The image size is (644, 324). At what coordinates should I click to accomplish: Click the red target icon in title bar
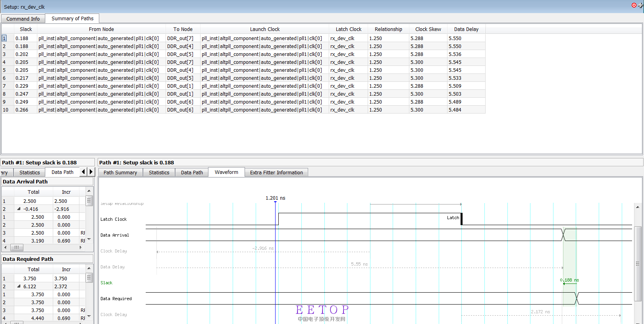pyautogui.click(x=634, y=5)
